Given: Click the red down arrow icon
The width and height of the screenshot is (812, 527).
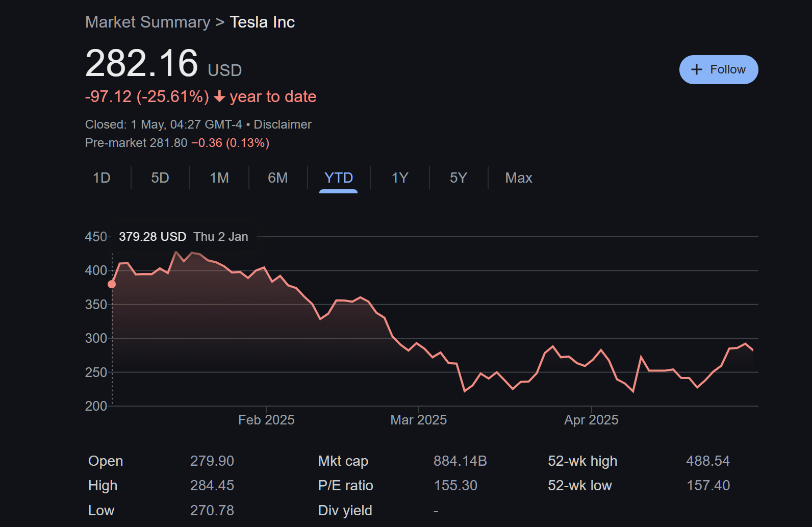Looking at the screenshot, I should pyautogui.click(x=219, y=96).
